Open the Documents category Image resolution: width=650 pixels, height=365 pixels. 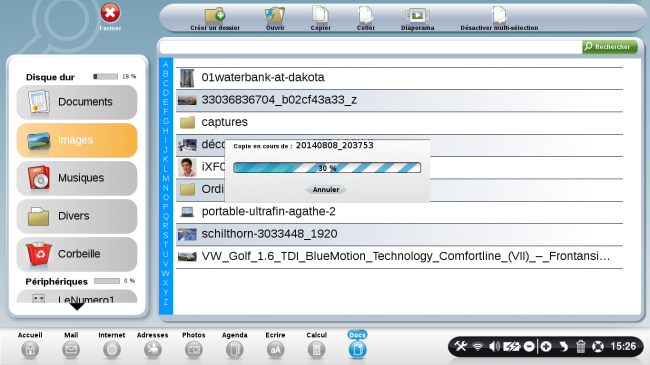point(77,102)
